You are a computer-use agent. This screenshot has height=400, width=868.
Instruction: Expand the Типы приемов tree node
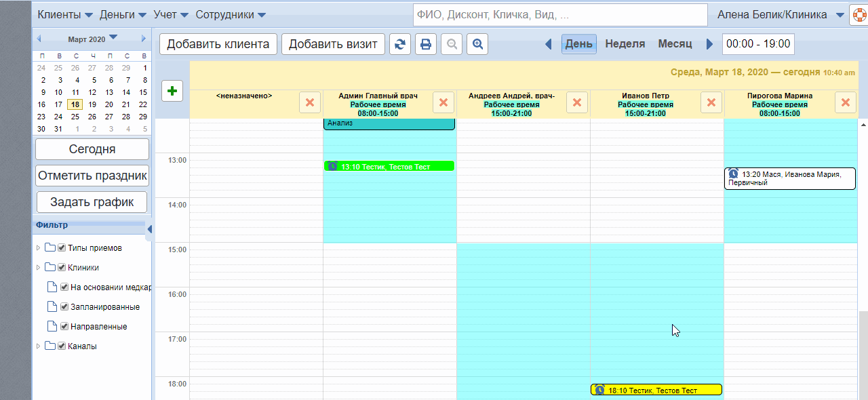tap(38, 248)
